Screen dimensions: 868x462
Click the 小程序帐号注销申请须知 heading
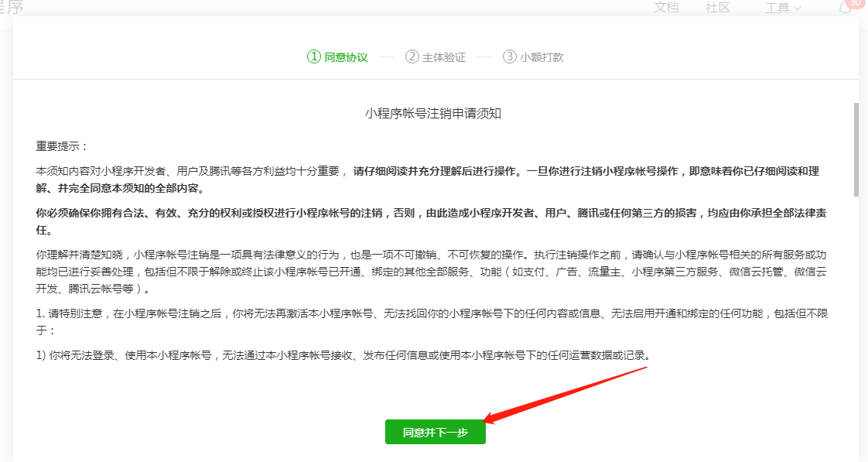(x=434, y=114)
